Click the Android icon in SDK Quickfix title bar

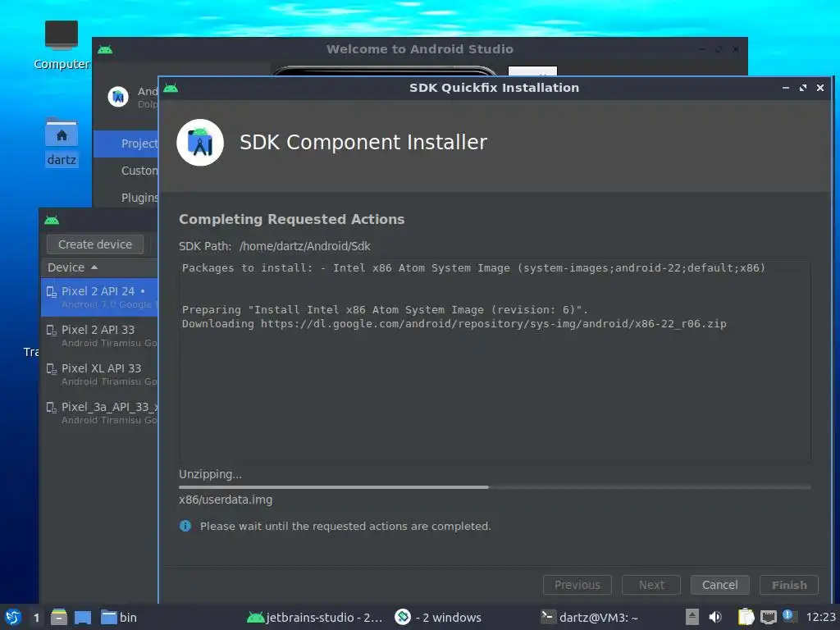[x=171, y=88]
